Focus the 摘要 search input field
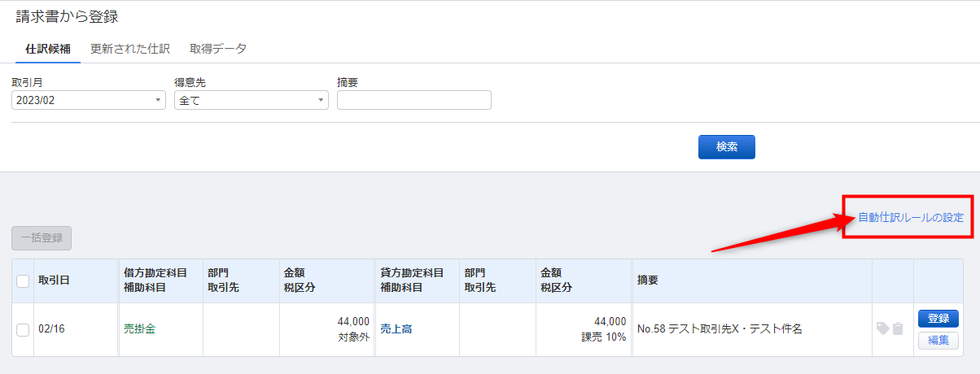The image size is (980, 374). coord(414,100)
